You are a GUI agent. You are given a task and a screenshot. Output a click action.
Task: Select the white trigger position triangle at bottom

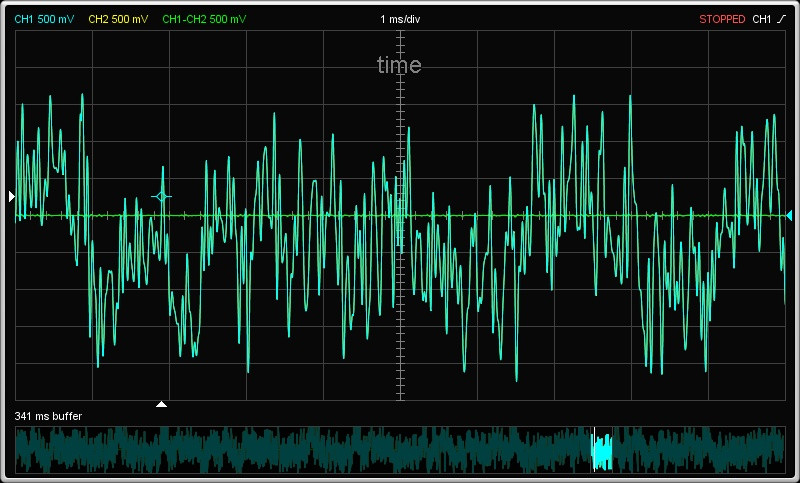[162, 404]
